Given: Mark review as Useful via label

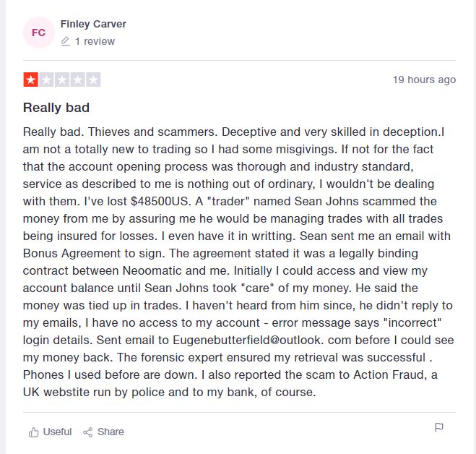Looking at the screenshot, I should (57, 432).
